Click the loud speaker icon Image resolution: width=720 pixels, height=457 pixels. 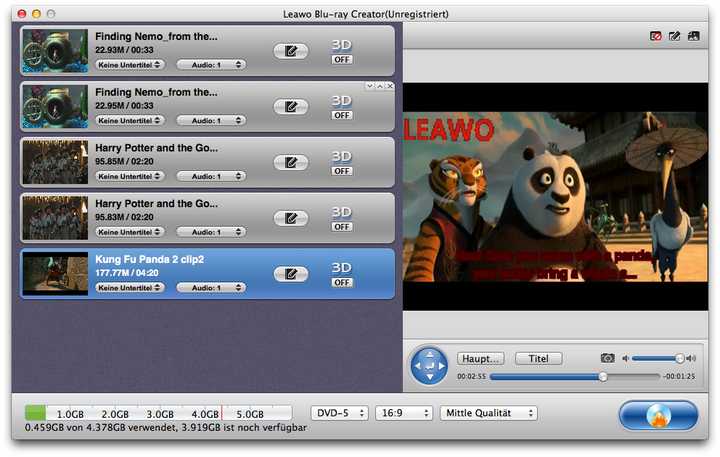coord(691,358)
